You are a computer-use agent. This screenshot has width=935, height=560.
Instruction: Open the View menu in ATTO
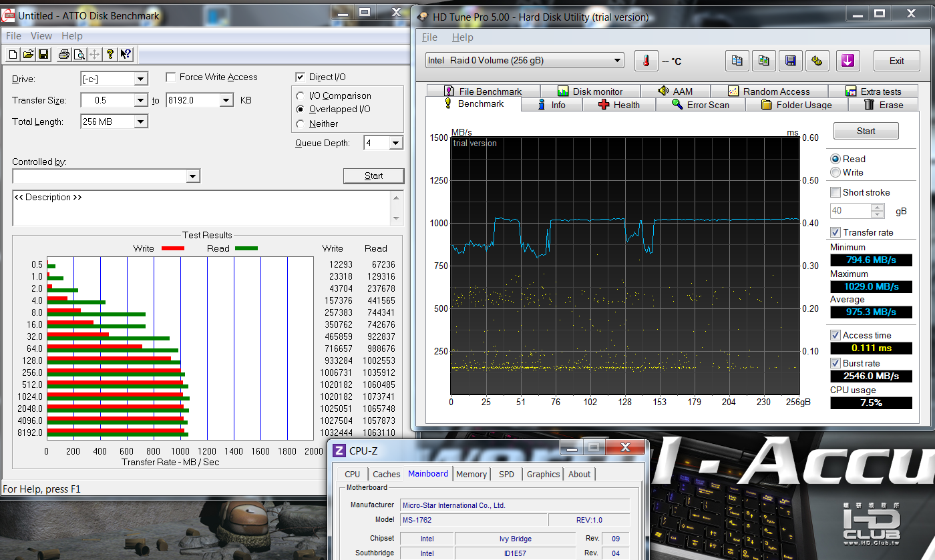coord(41,36)
